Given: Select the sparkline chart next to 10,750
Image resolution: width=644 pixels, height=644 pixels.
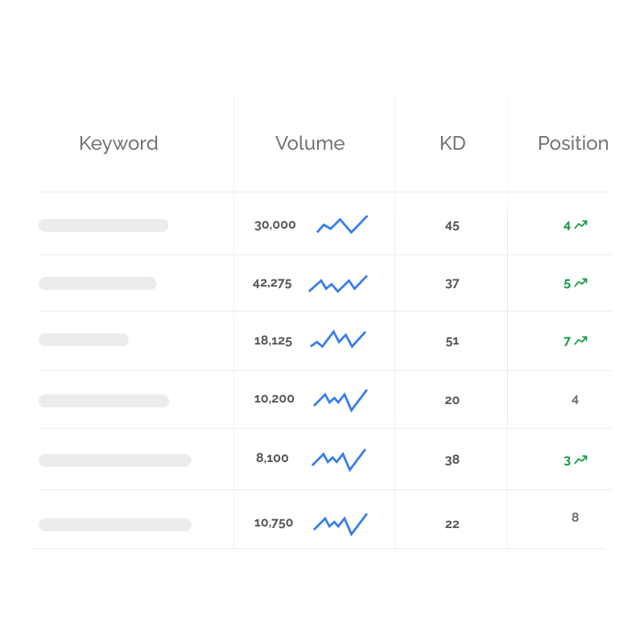Looking at the screenshot, I should [341, 523].
